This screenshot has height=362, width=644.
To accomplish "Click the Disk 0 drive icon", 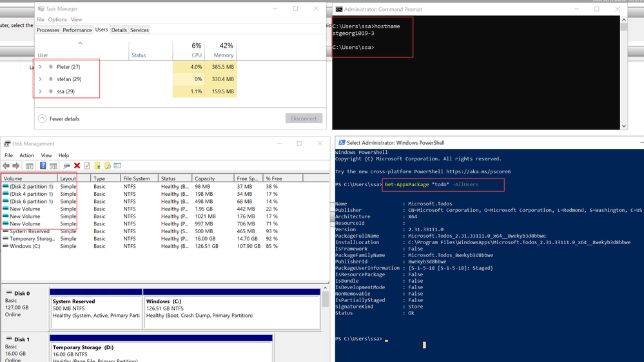I will pos(9,293).
